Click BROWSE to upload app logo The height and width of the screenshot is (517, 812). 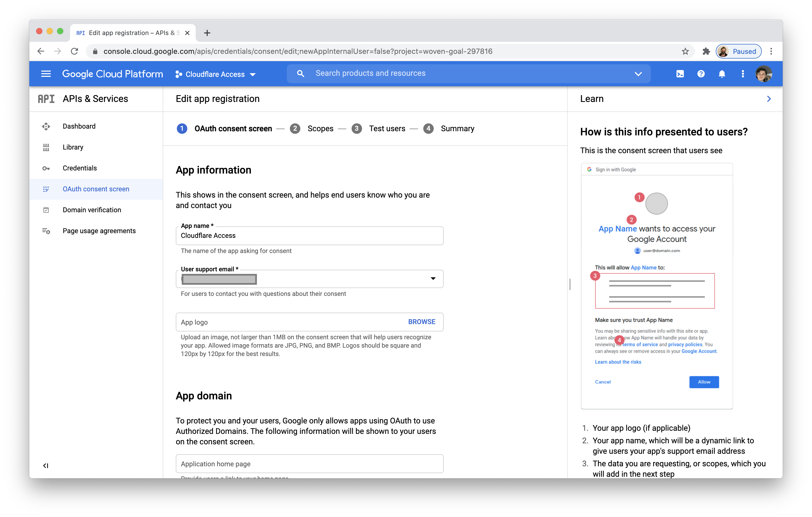pyautogui.click(x=421, y=321)
